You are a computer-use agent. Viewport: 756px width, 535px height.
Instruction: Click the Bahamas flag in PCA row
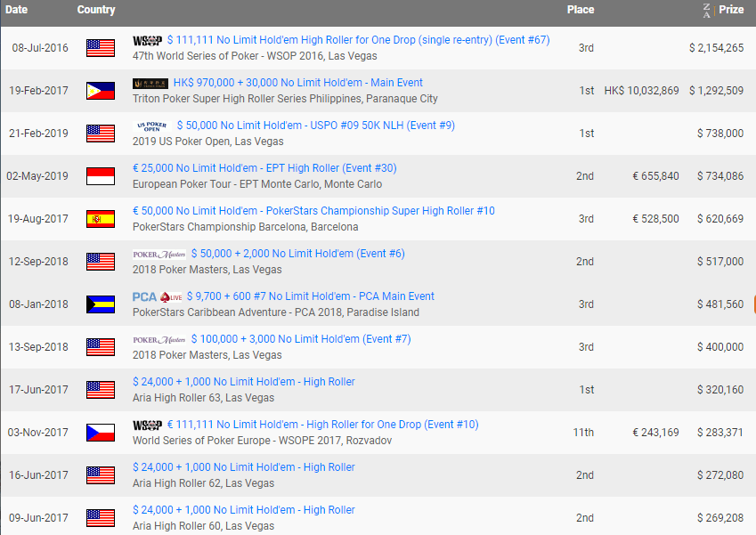coord(100,304)
